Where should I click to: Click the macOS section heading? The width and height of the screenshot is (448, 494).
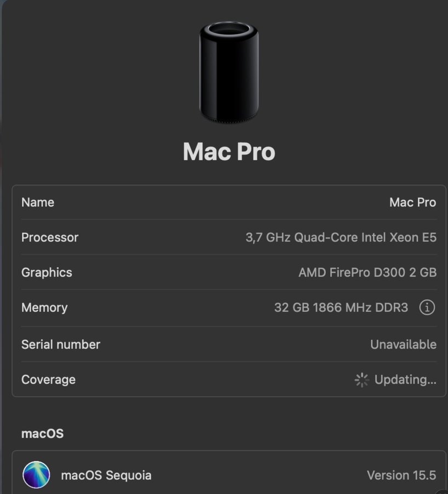point(42,434)
